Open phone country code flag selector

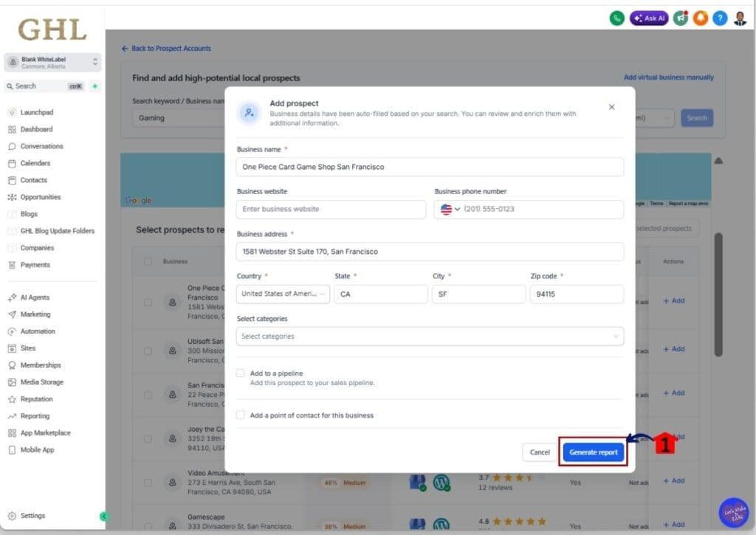(450, 209)
